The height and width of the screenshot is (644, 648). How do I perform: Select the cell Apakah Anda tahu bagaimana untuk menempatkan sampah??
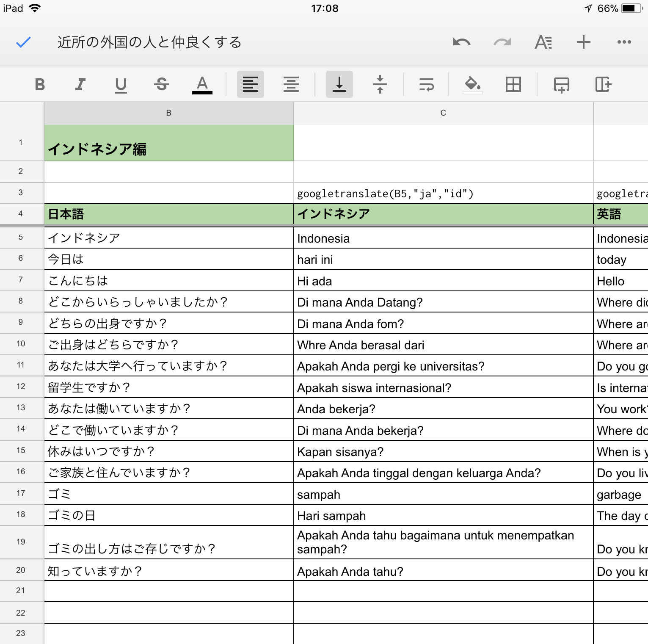[444, 542]
